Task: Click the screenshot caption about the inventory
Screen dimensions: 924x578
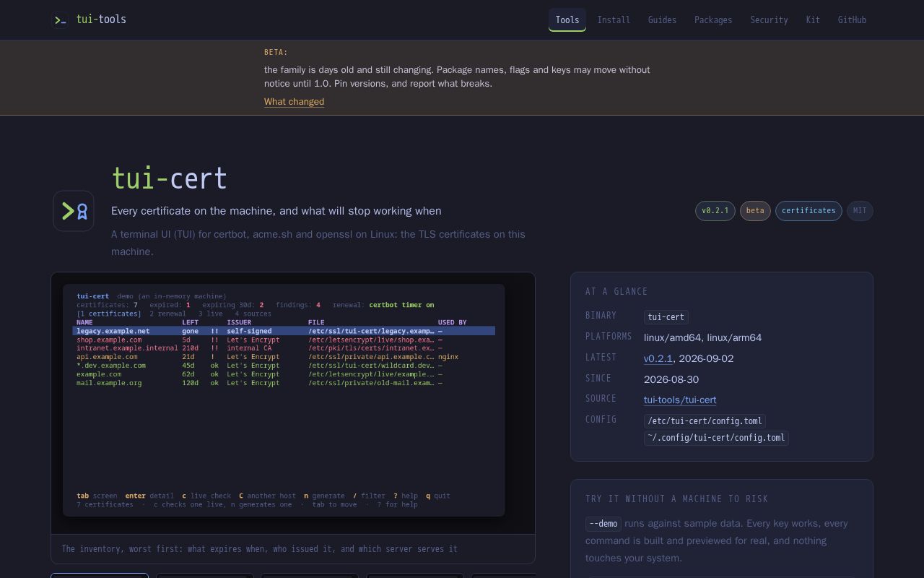Action: 260,549
